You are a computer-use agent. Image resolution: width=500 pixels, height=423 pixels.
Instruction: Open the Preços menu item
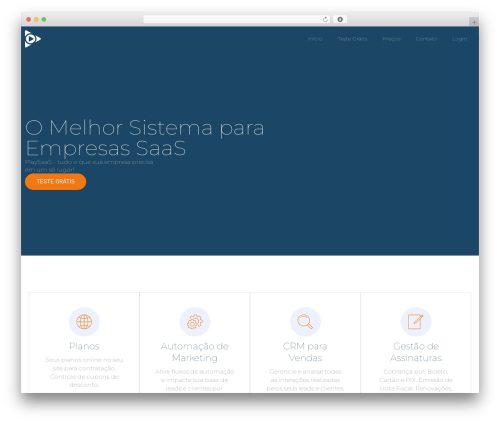click(x=391, y=39)
